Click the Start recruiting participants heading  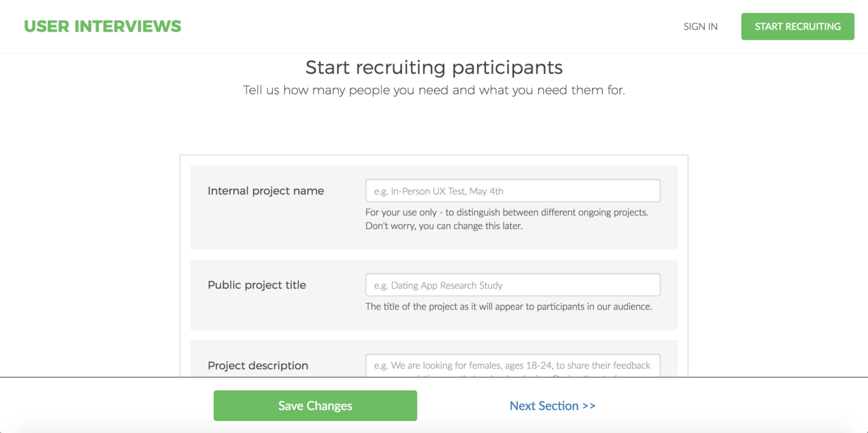[x=434, y=68]
